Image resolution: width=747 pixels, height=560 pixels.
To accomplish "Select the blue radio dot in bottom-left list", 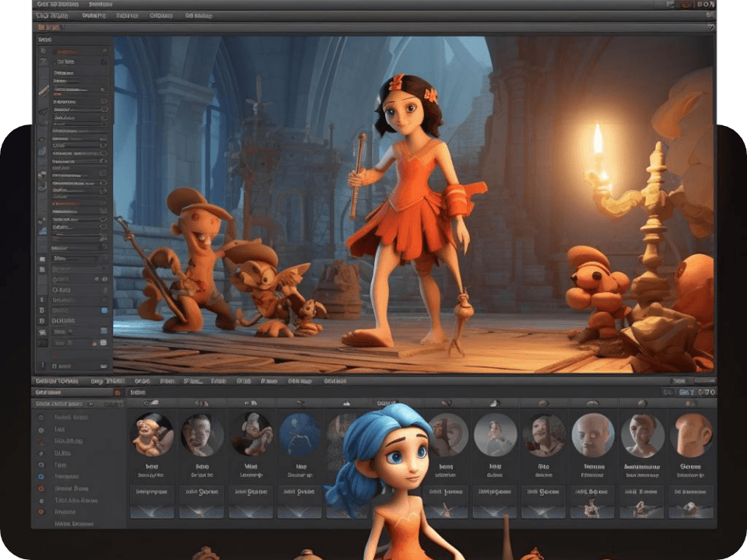I will point(41,475).
